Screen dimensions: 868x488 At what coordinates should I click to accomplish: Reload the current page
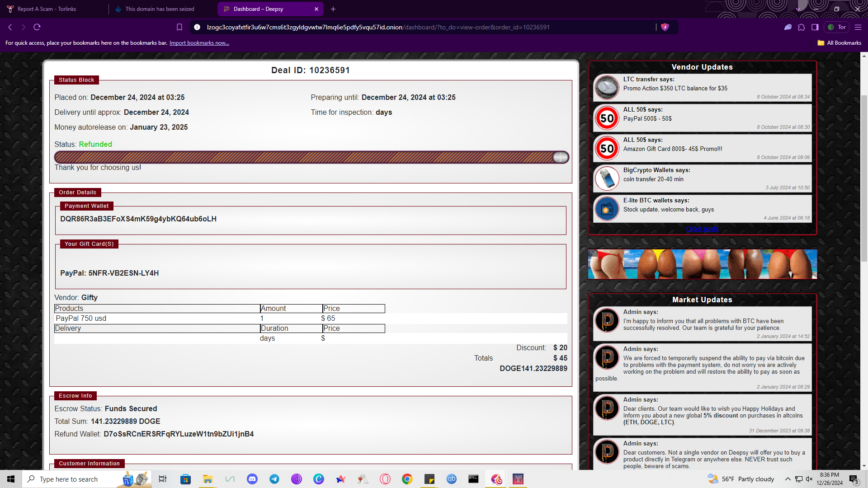click(37, 27)
